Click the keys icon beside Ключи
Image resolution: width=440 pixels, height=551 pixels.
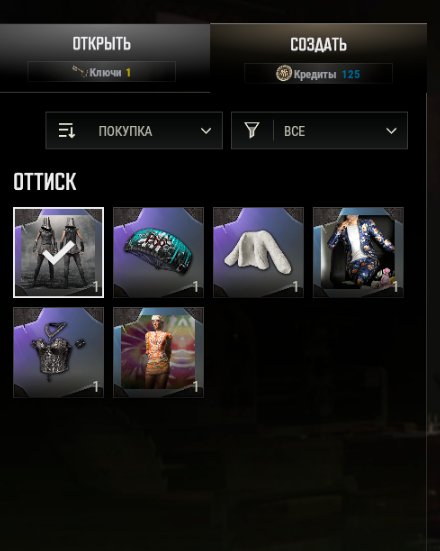tap(80, 72)
